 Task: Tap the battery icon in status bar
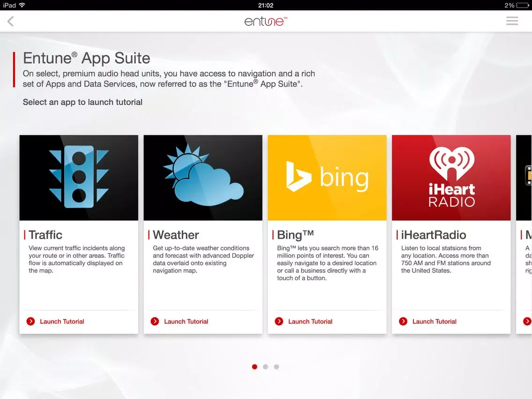click(x=523, y=5)
